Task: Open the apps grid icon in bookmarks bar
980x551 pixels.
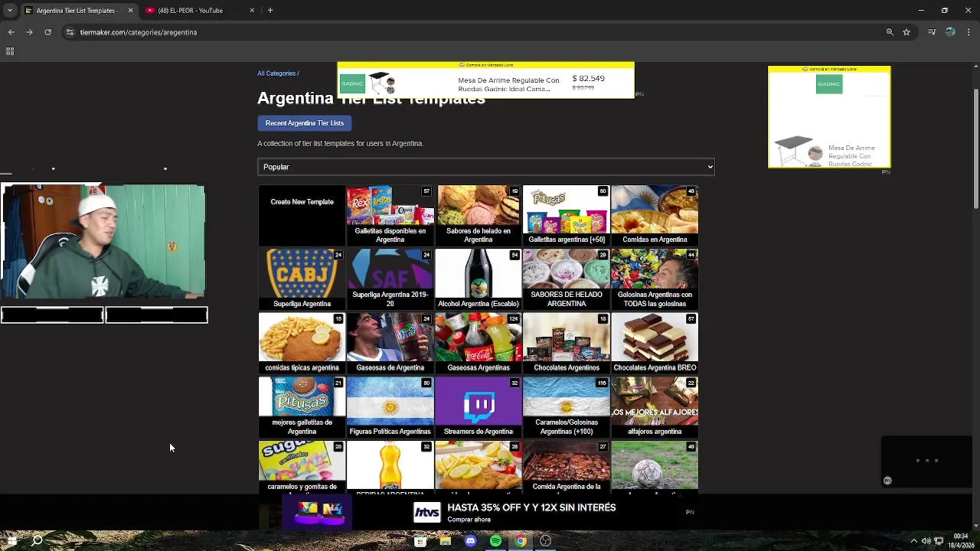Action: coord(10,51)
